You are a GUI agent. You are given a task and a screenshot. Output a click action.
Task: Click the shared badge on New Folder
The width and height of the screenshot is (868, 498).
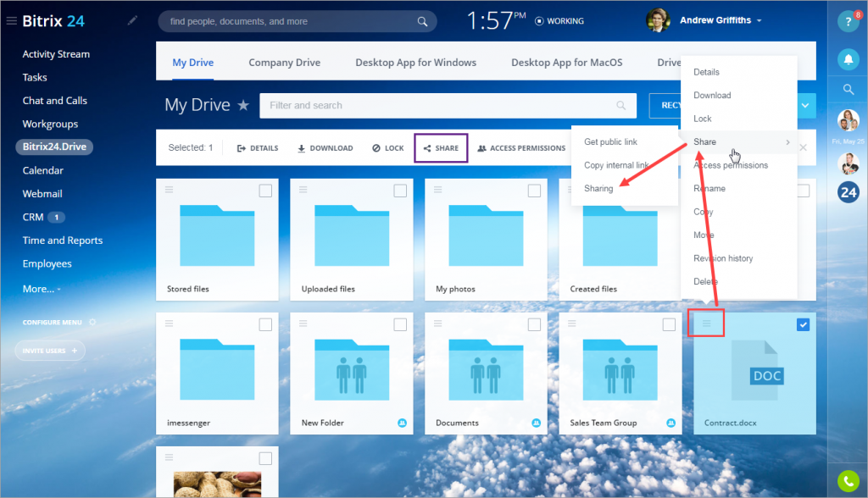(402, 423)
